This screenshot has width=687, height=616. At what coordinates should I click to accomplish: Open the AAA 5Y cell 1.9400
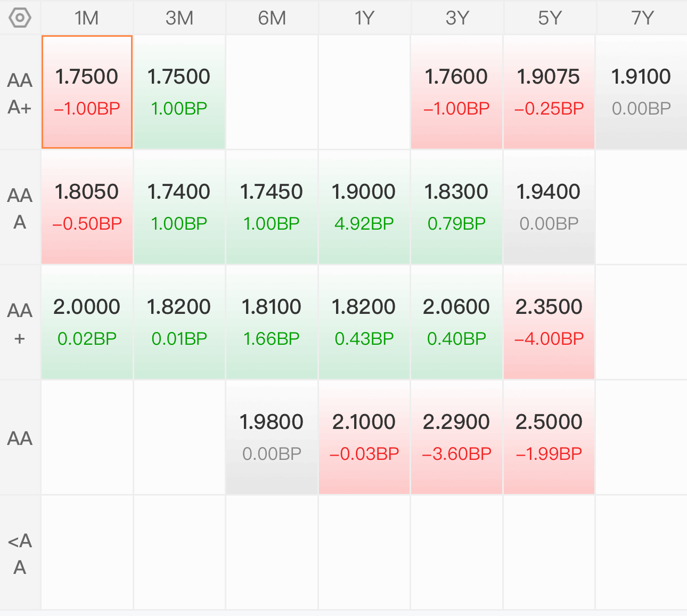549,207
